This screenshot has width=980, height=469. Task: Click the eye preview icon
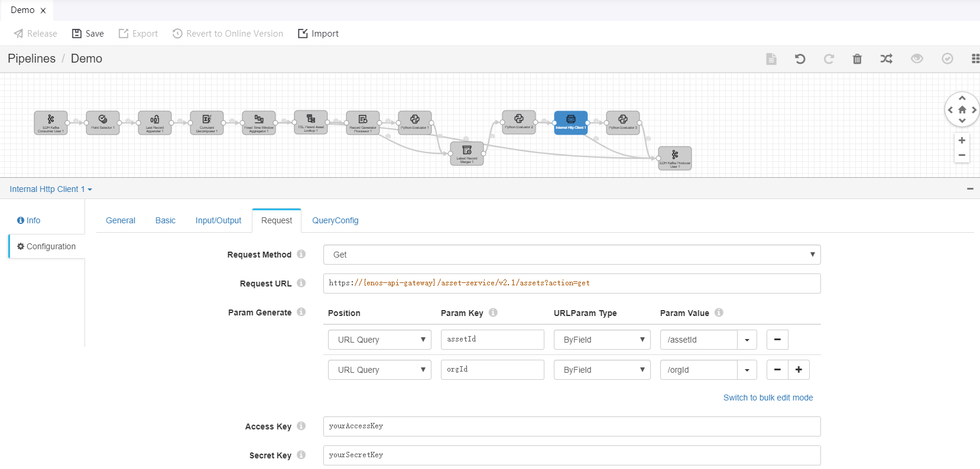pyautogui.click(x=917, y=58)
